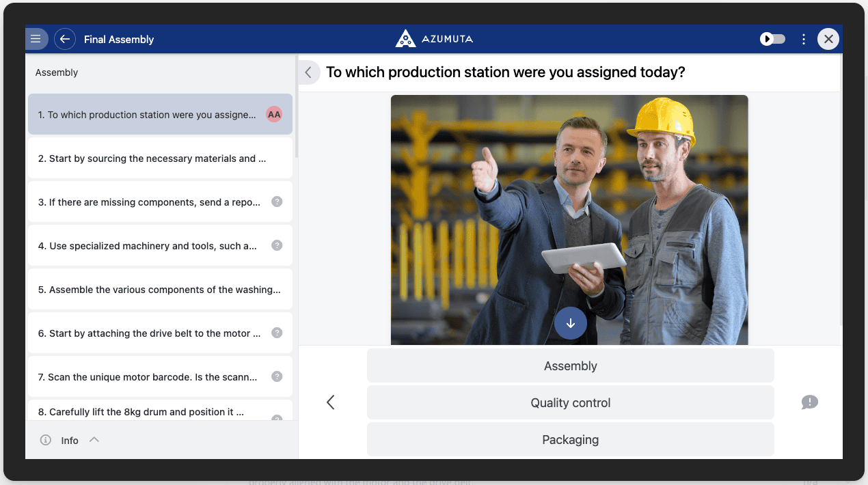Image resolution: width=868 pixels, height=485 pixels.
Task: Open the three-dot options menu
Action: (804, 39)
